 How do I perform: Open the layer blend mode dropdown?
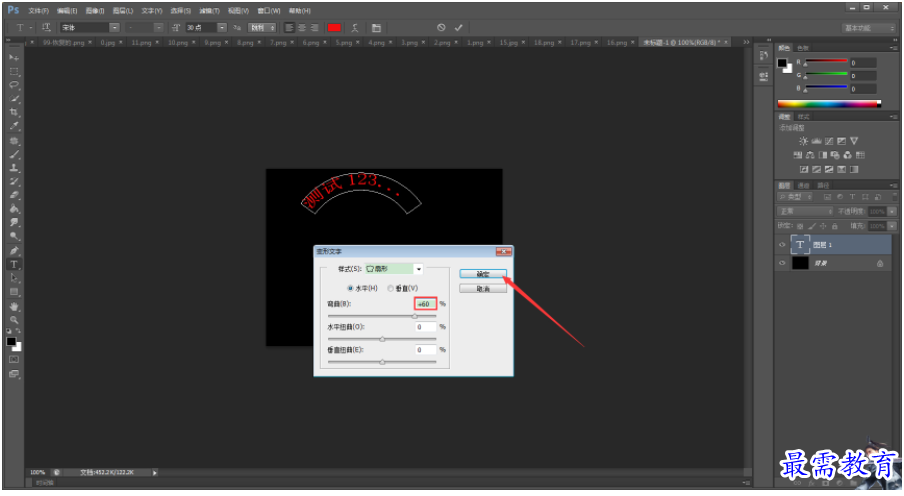[805, 211]
